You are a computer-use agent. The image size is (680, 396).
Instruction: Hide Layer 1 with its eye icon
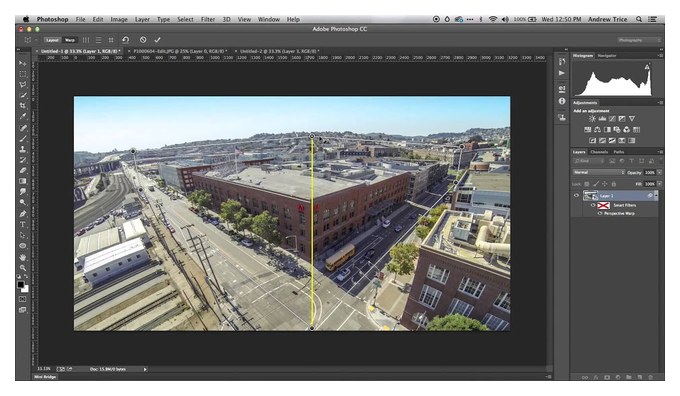point(576,196)
